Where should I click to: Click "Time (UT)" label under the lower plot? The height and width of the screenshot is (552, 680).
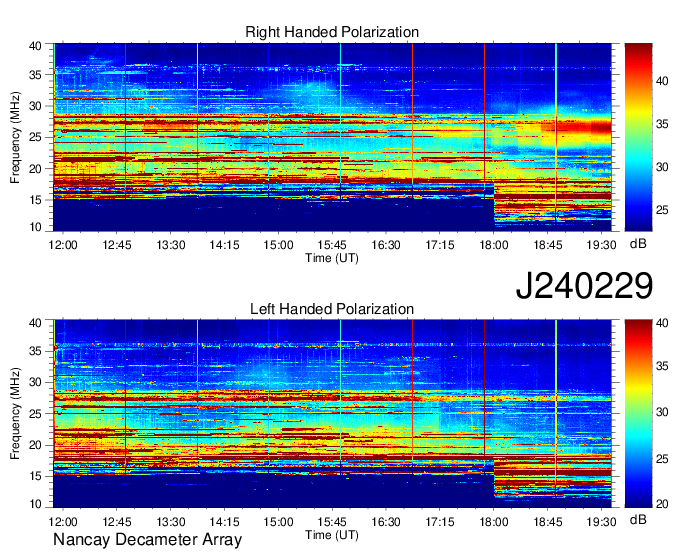(332, 535)
